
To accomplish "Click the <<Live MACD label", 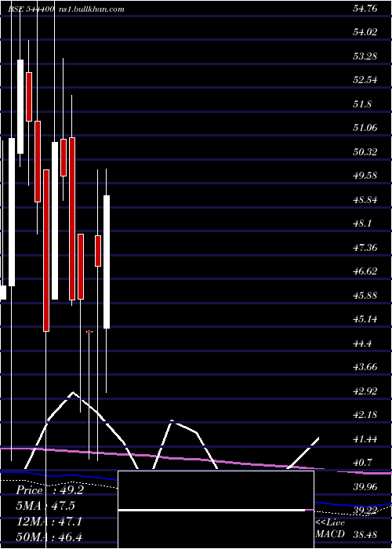I will (x=330, y=529).
